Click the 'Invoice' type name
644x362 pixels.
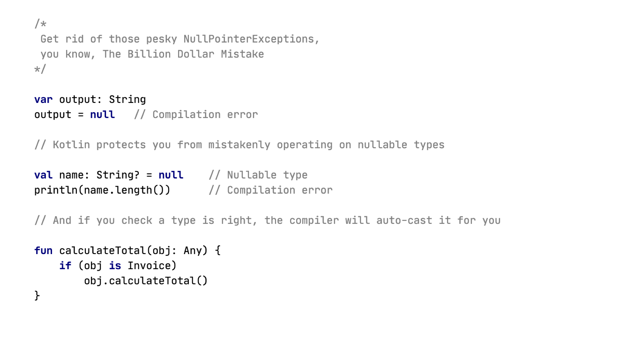click(x=152, y=266)
